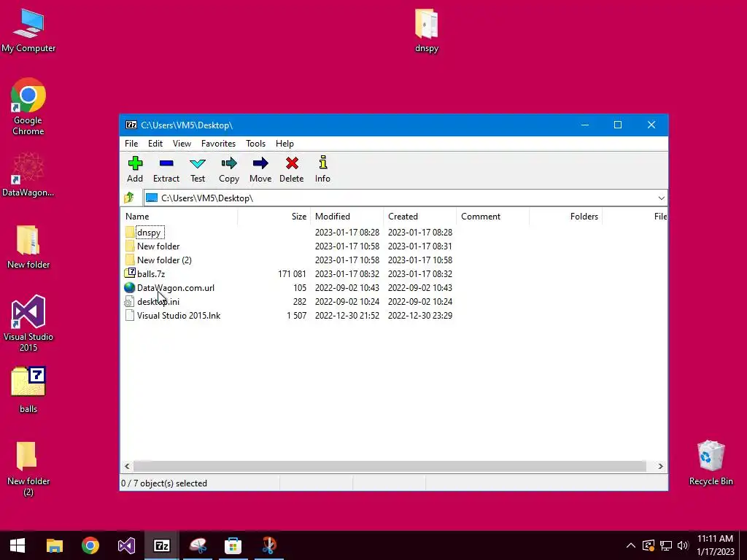The height and width of the screenshot is (560, 747).
Task: Click the Extract toolbar icon
Action: [x=166, y=163]
